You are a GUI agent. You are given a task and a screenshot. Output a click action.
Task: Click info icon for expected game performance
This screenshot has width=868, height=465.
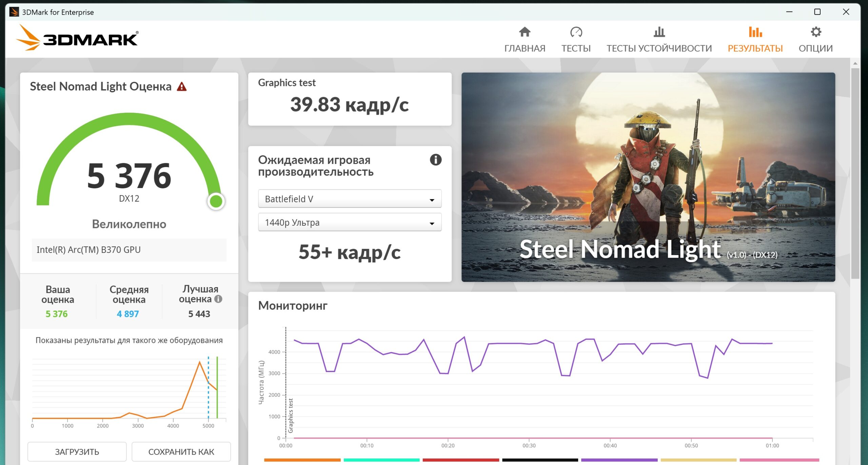pos(436,160)
